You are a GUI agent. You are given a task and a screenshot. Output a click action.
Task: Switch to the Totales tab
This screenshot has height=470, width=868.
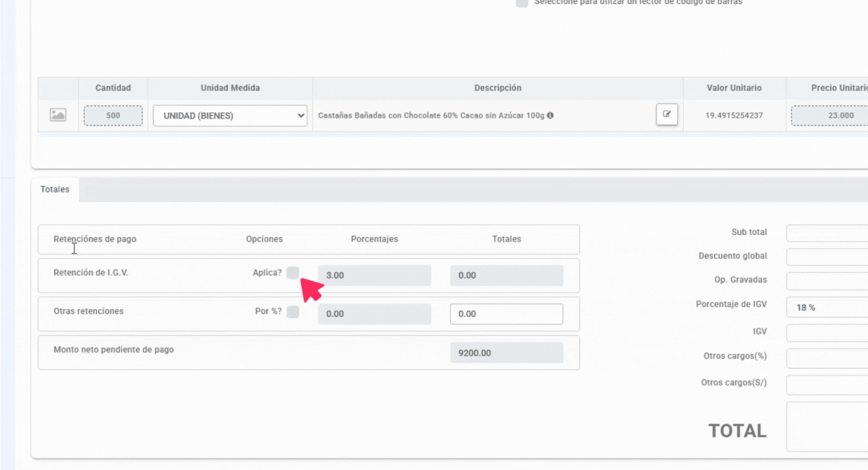[x=55, y=189]
